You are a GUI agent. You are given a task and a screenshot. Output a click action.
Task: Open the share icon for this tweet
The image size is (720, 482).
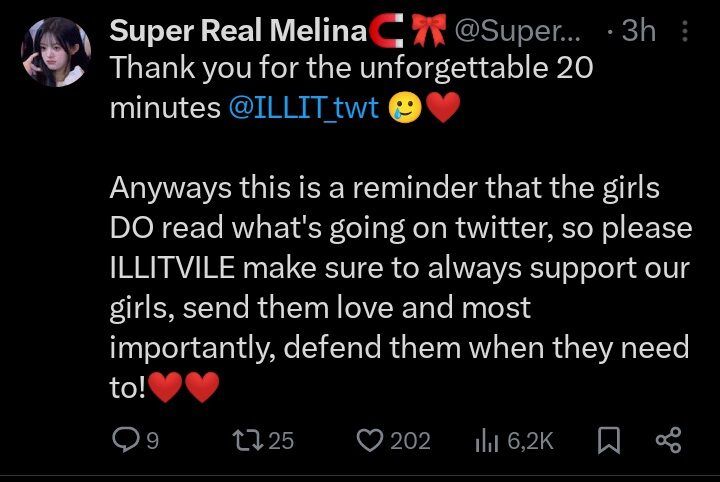pos(666,439)
